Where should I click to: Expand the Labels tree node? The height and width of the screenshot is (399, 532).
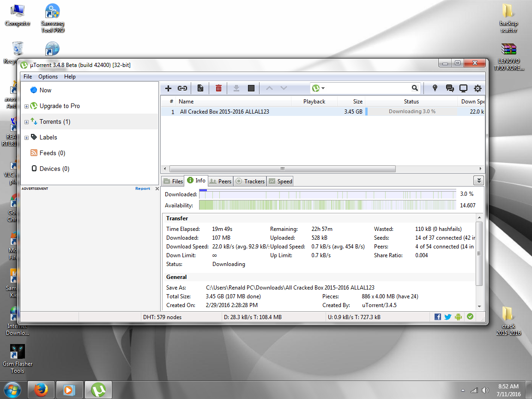(x=26, y=138)
